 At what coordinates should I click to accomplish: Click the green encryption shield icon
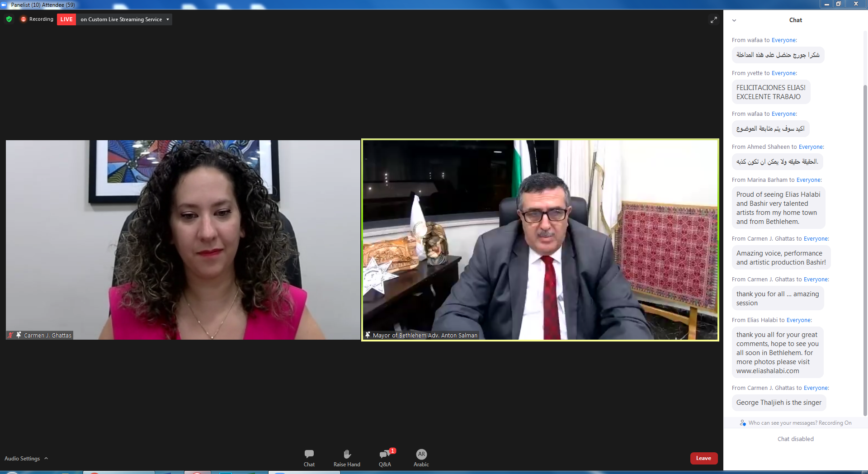[x=9, y=19]
